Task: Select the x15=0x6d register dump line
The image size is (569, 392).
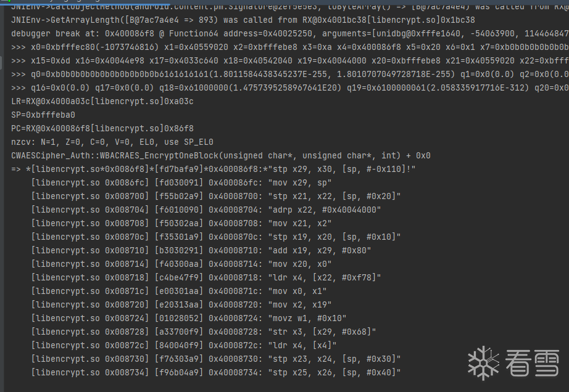Action: click(x=284, y=60)
